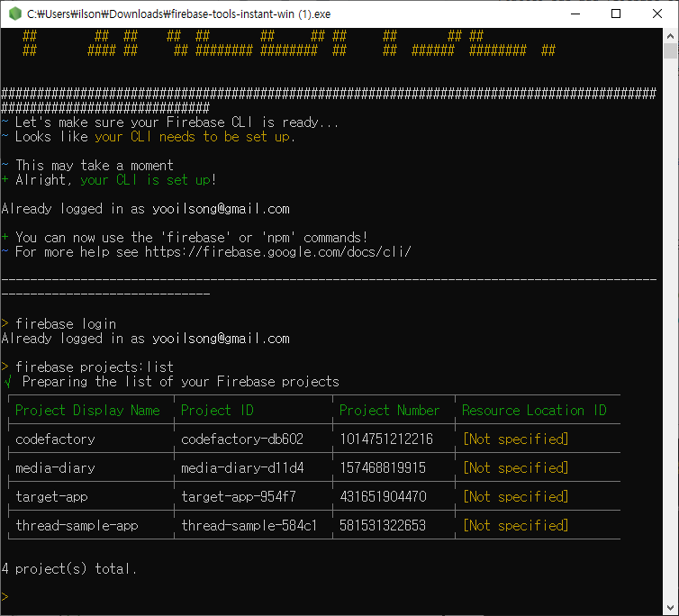Click '[Not specified]' in the target-app row
The image size is (679, 616).
[x=515, y=496]
